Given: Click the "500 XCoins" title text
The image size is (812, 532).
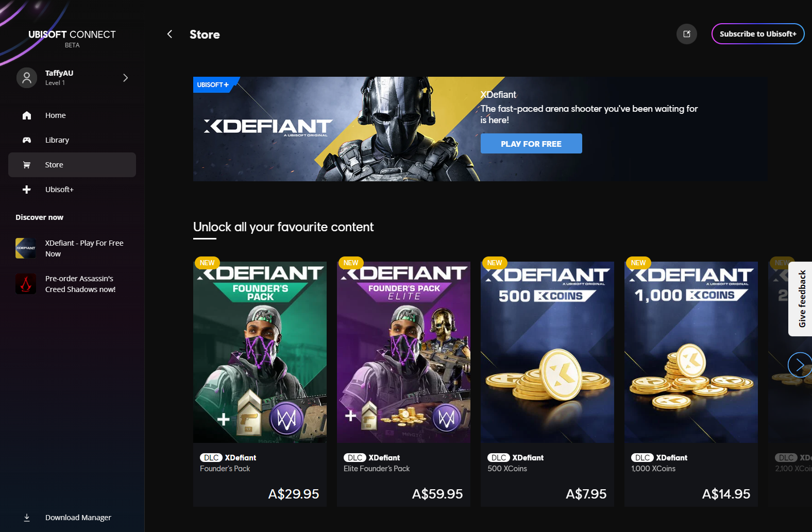Looking at the screenshot, I should tap(508, 469).
